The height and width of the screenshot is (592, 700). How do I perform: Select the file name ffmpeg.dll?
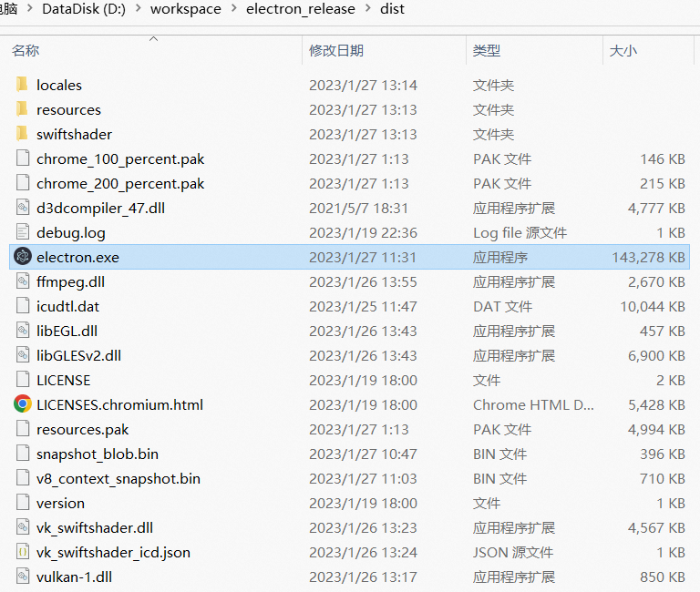click(70, 282)
